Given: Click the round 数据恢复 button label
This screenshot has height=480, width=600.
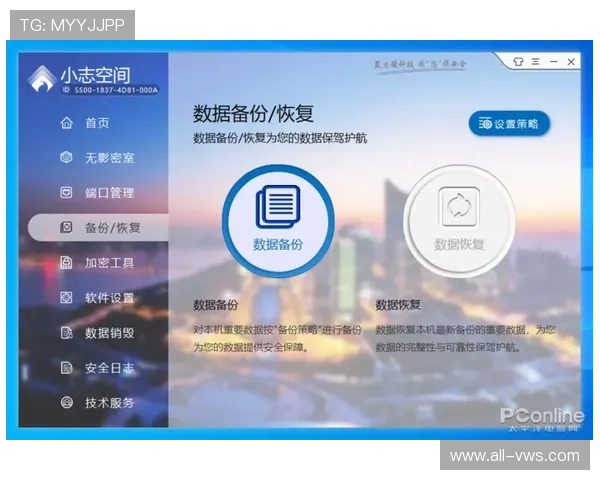Looking at the screenshot, I should tap(459, 244).
